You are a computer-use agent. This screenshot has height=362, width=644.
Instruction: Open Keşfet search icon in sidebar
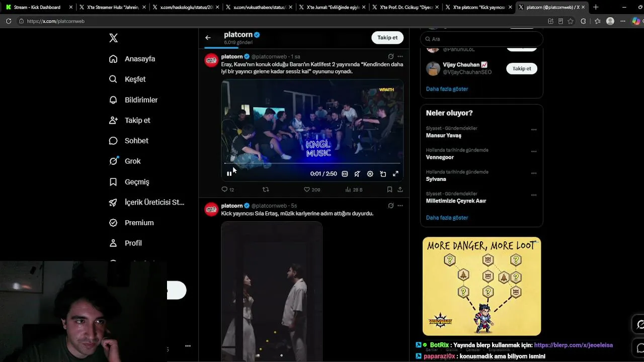point(113,79)
